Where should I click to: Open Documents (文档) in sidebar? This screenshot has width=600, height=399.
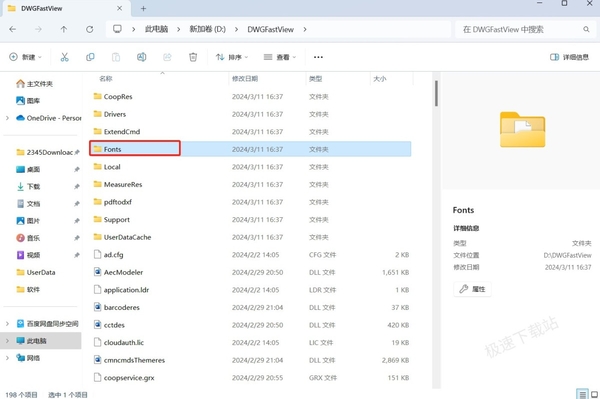pos(28,204)
